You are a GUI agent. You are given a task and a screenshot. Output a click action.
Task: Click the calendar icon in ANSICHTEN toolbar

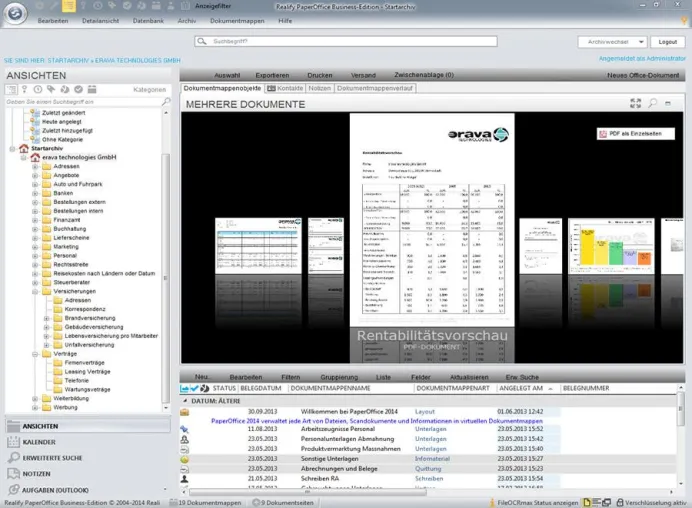92,90
